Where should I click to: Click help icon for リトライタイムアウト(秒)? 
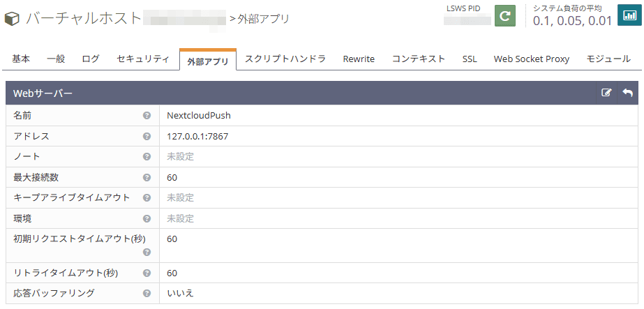point(147,273)
